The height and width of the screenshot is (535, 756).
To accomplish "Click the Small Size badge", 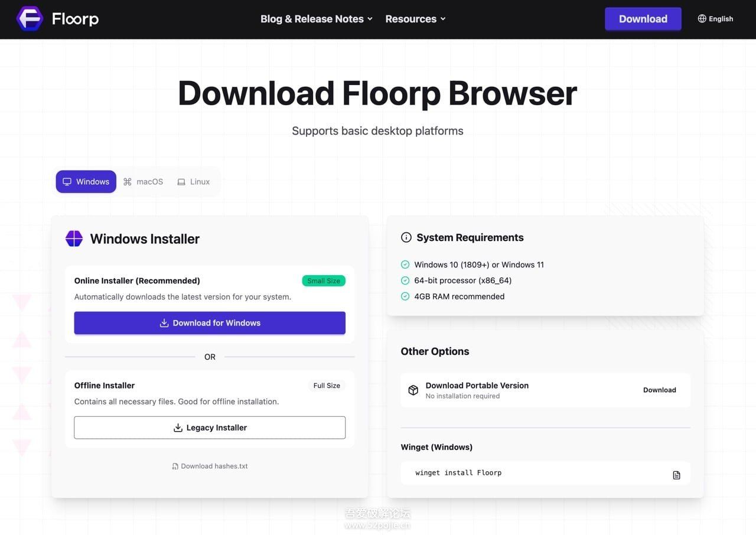I will pos(324,281).
